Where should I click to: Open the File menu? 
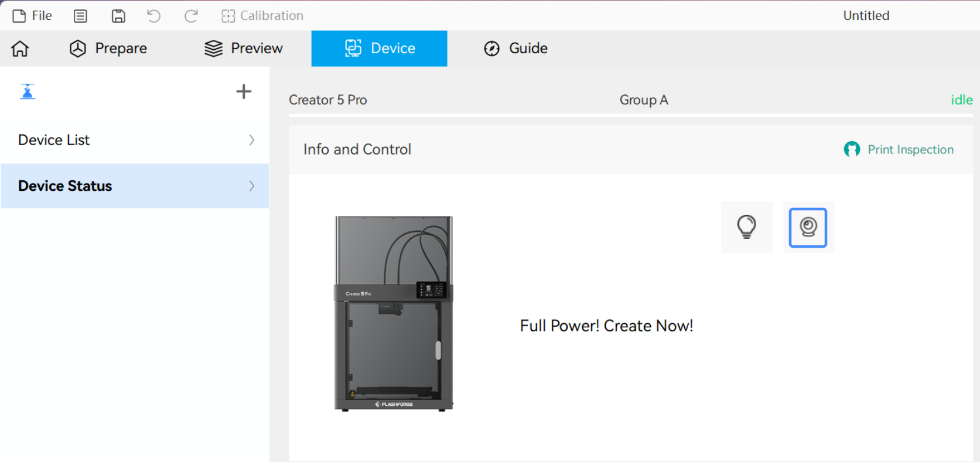click(x=32, y=16)
